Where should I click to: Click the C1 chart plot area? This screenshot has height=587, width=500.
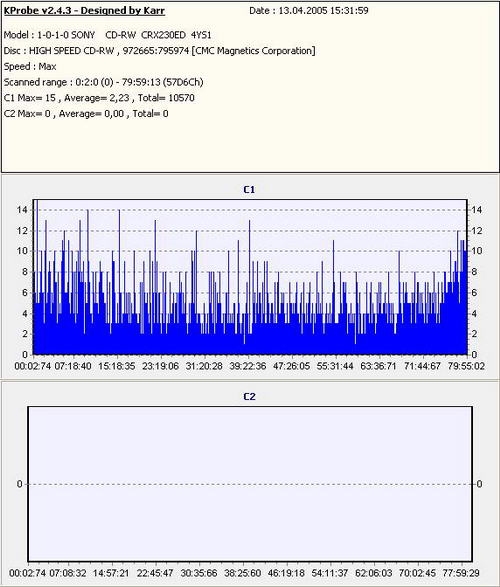pyautogui.click(x=250, y=277)
